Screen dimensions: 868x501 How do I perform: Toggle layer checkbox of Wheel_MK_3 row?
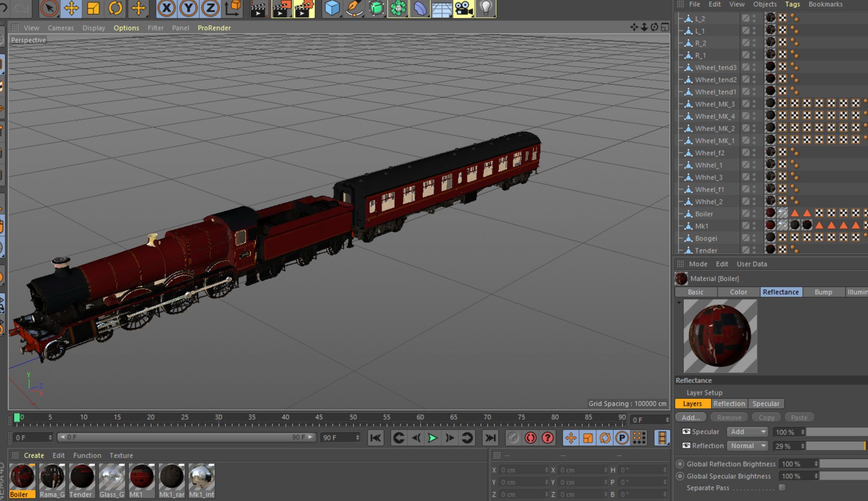(x=746, y=104)
